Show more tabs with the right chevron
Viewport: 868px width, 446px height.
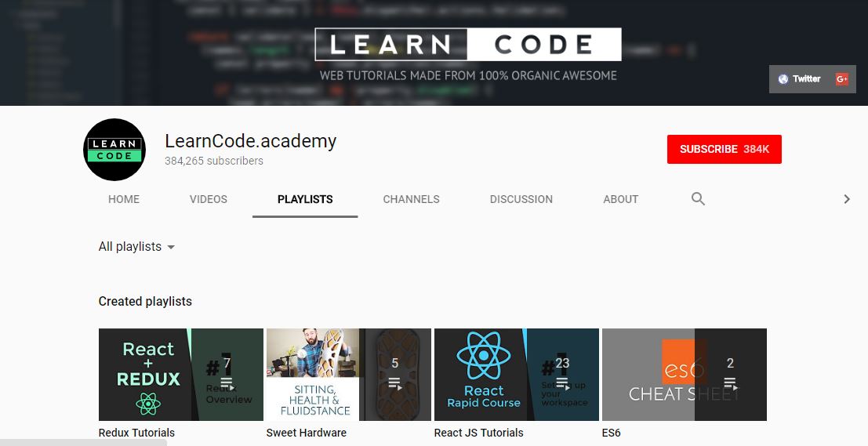(x=846, y=198)
